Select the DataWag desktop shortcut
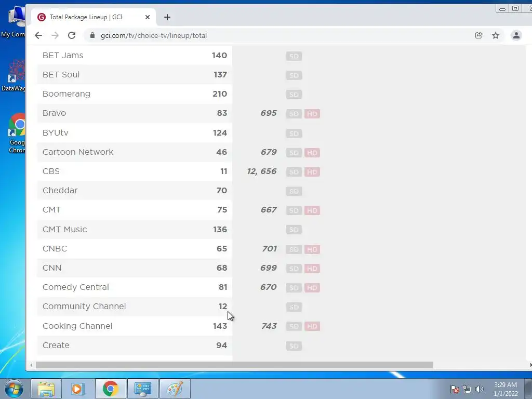The image size is (532, 399). click(x=14, y=76)
